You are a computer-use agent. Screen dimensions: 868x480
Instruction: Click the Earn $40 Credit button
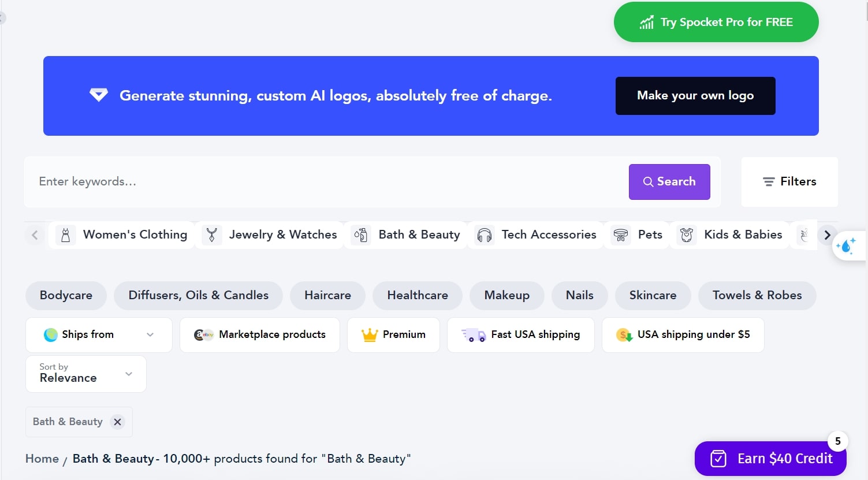770,459
